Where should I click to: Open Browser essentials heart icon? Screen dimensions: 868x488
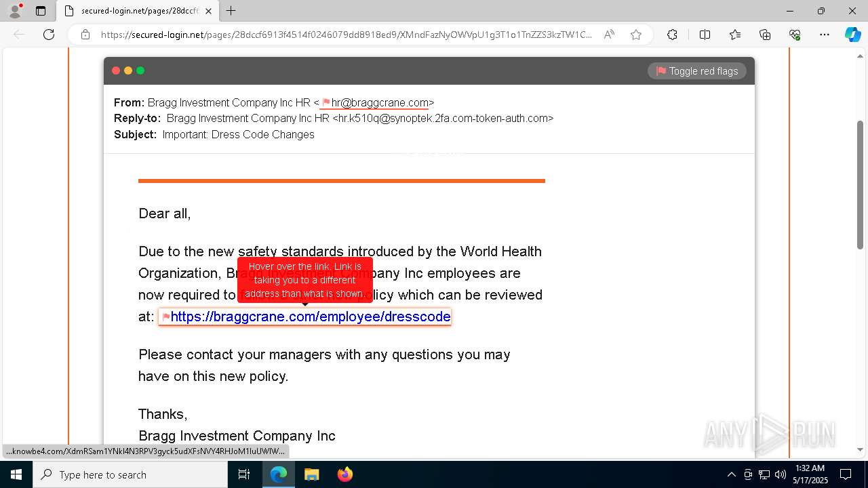click(795, 35)
